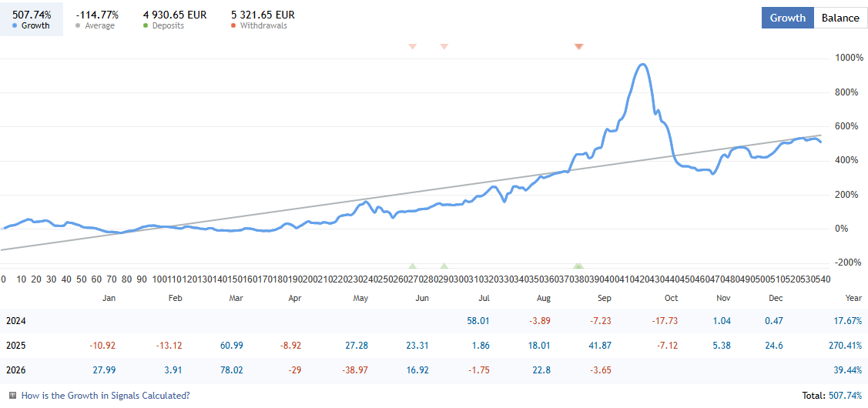Open 'How is the Growth in Signals Calculated?' link

[106, 396]
